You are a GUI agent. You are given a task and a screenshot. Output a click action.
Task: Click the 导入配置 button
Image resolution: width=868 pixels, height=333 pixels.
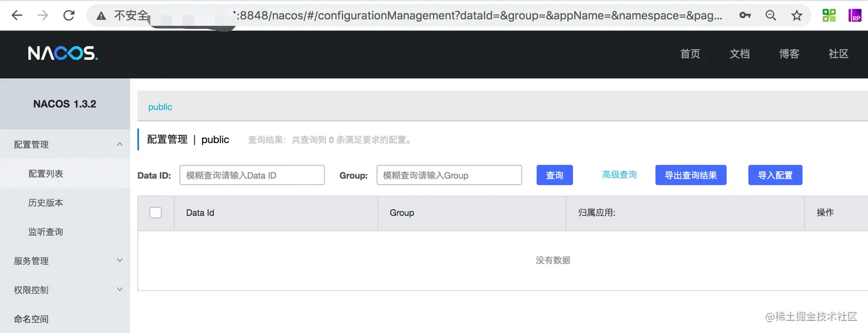[x=775, y=175]
